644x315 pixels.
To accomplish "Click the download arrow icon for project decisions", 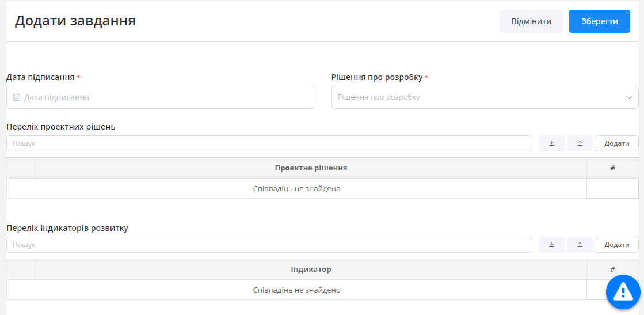I will pos(551,143).
